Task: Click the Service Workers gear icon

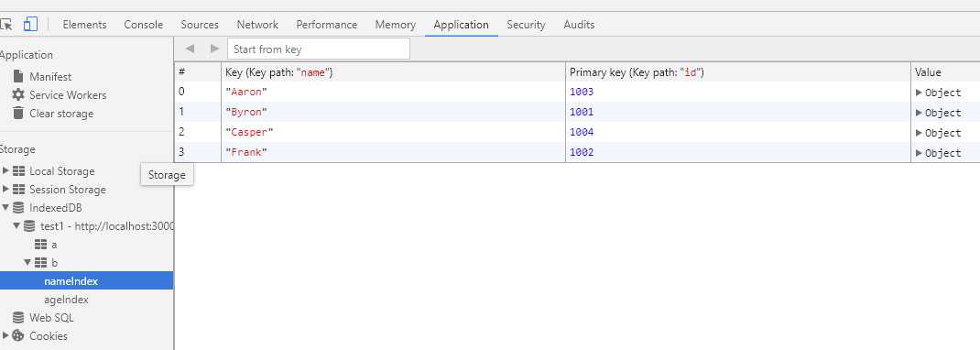Action: tap(18, 95)
